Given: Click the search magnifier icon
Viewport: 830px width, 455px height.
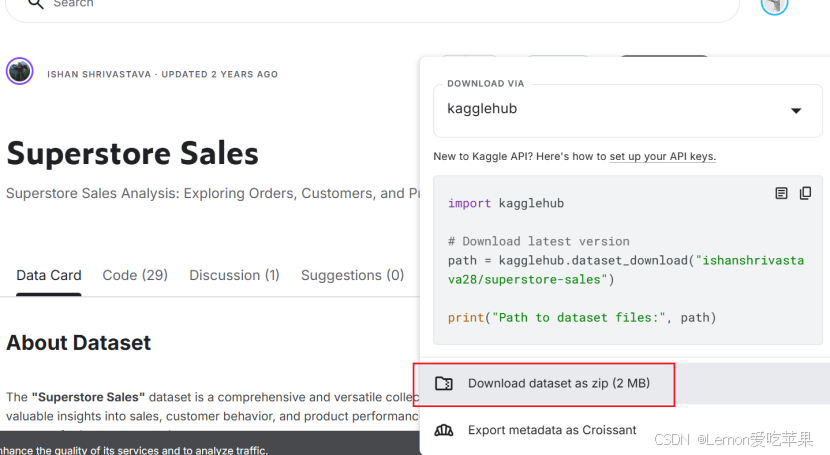Looking at the screenshot, I should [x=35, y=4].
